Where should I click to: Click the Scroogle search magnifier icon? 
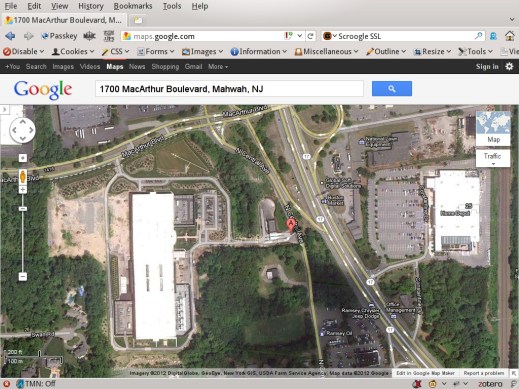click(x=479, y=35)
